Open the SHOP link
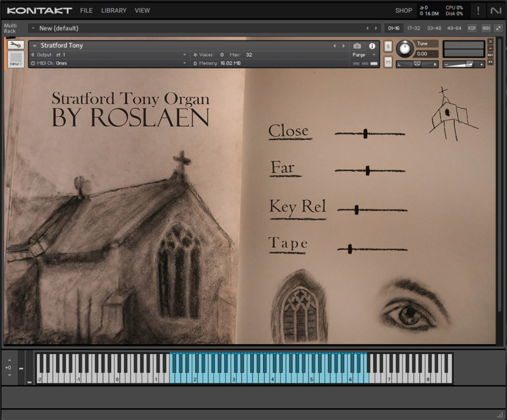Viewport: 507px width, 420px height. tap(404, 10)
